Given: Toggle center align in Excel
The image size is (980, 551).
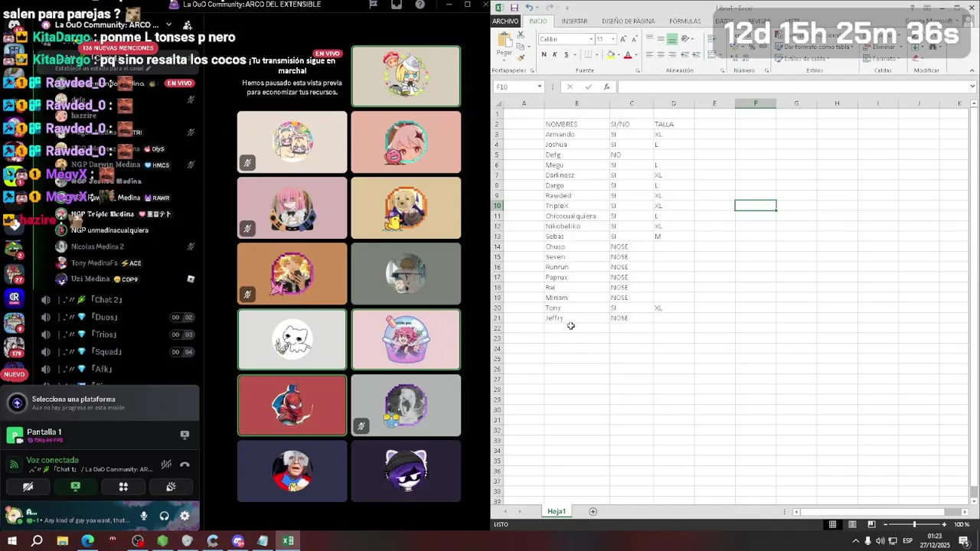Looking at the screenshot, I should pyautogui.click(x=661, y=54).
